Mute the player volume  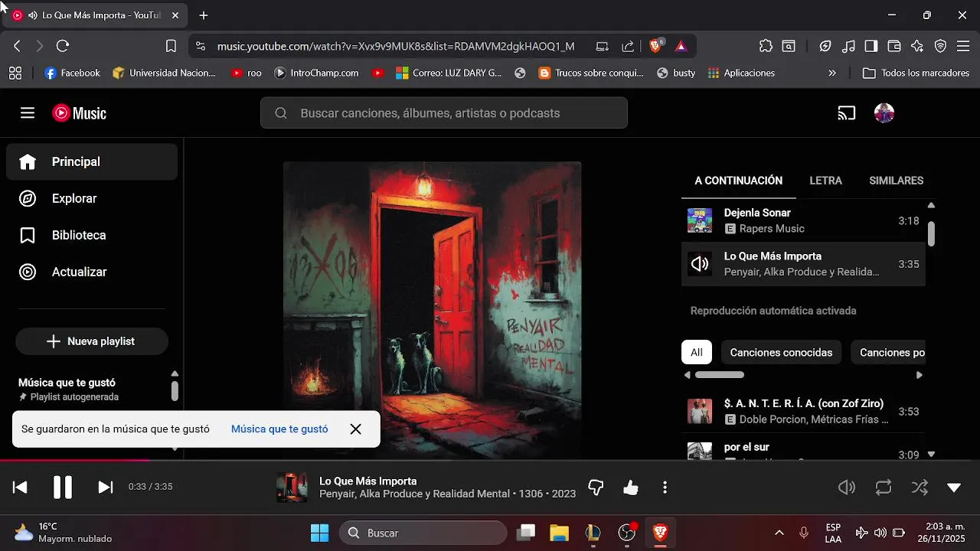[x=846, y=487]
